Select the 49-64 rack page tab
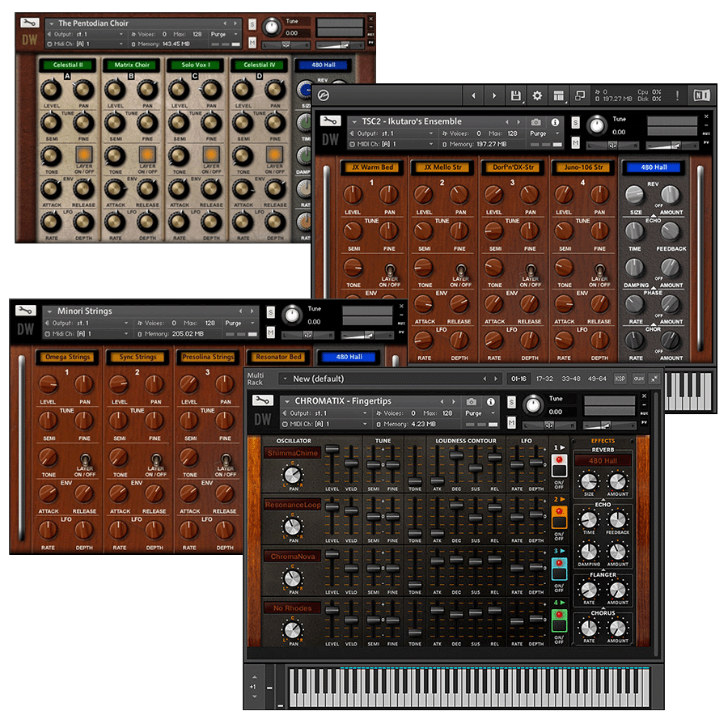Viewport: 728px width, 728px height. 597,379
